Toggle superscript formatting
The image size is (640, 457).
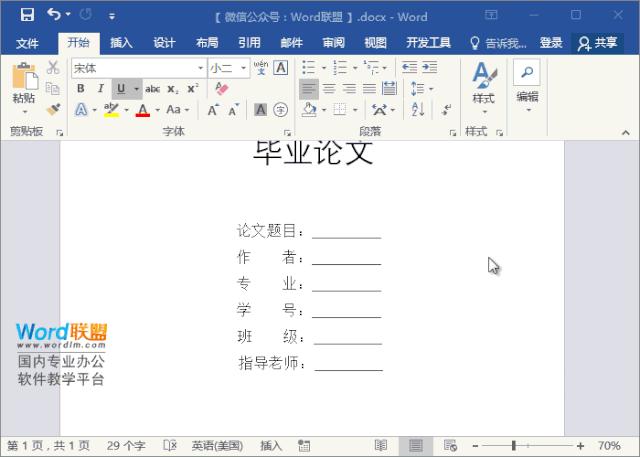[193, 89]
